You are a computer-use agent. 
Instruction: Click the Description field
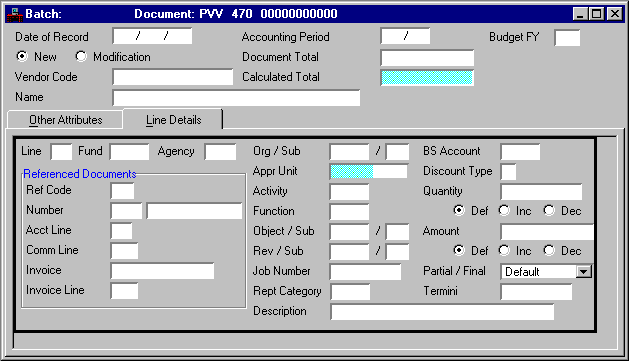pos(442,312)
